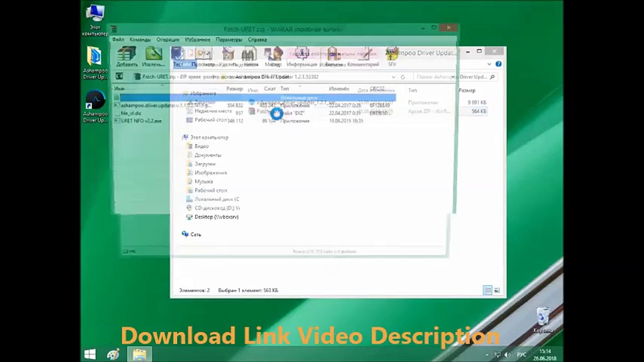Show hidden system tray icons
The width and height of the screenshot is (644, 362).
click(x=487, y=355)
